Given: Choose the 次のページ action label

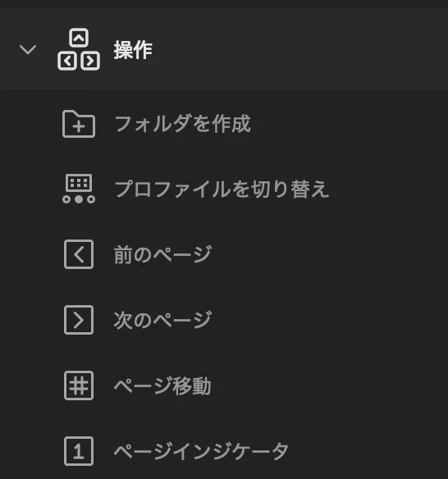Looking at the screenshot, I should [162, 320].
